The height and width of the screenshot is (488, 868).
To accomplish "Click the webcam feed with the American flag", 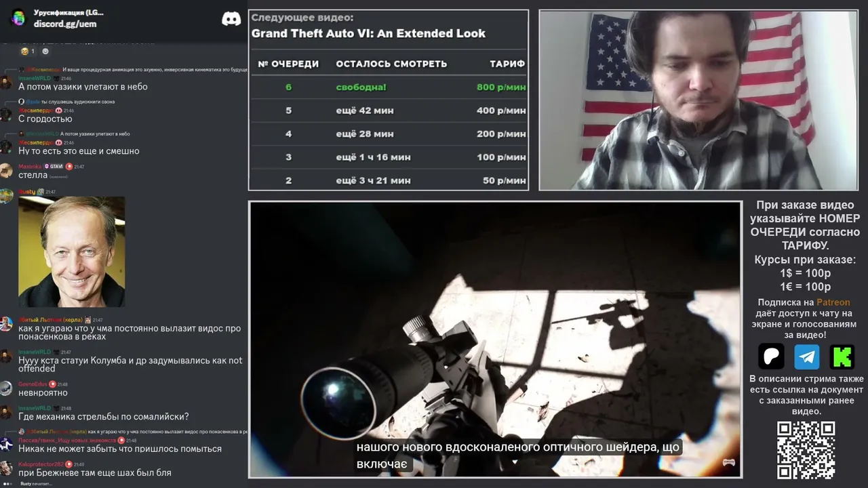I will (698, 100).
